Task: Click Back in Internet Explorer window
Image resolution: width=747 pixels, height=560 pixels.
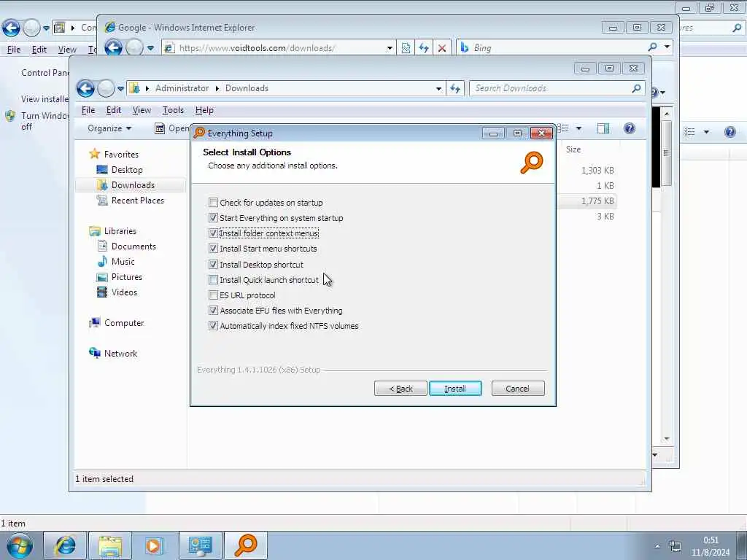Action: [x=113, y=47]
